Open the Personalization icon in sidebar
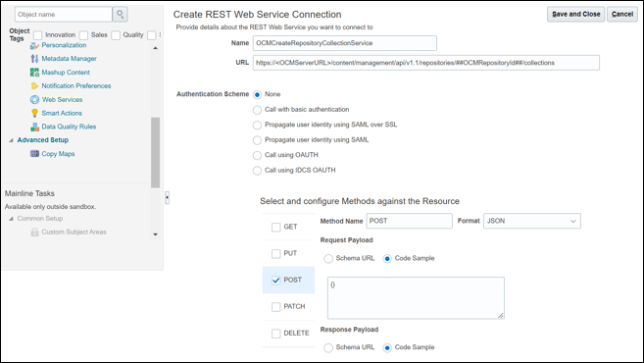This screenshot has height=363, width=644. tap(34, 46)
